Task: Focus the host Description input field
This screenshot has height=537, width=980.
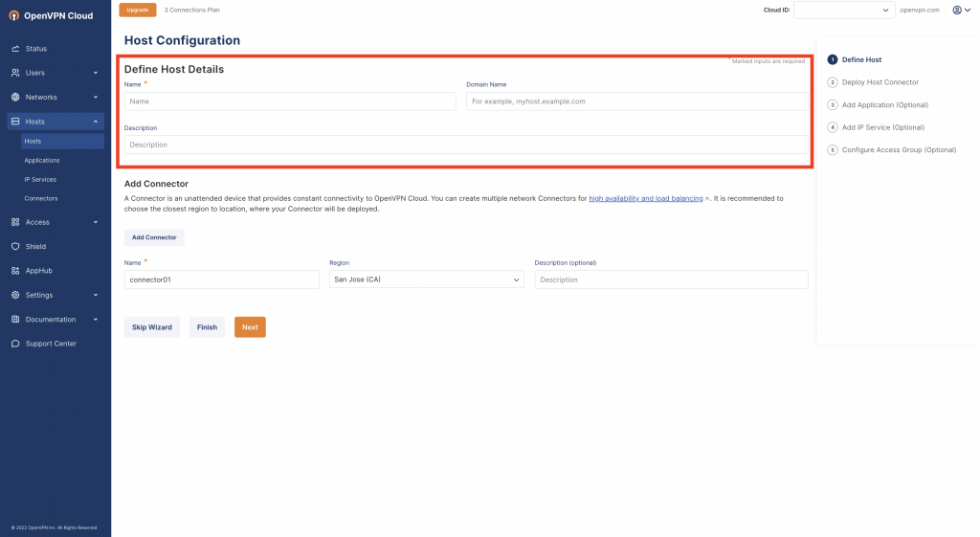Action: (466, 145)
